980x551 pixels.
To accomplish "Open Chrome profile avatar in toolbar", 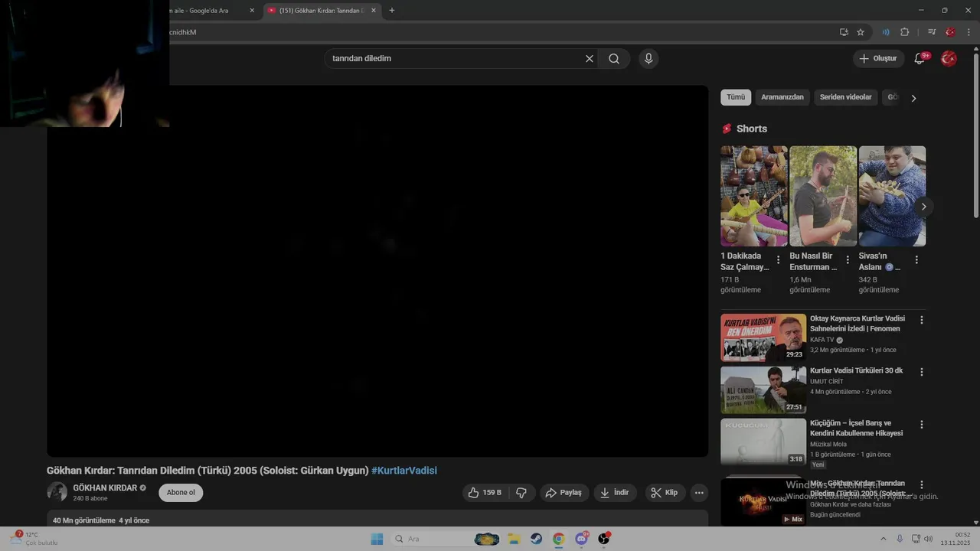I will tap(950, 32).
